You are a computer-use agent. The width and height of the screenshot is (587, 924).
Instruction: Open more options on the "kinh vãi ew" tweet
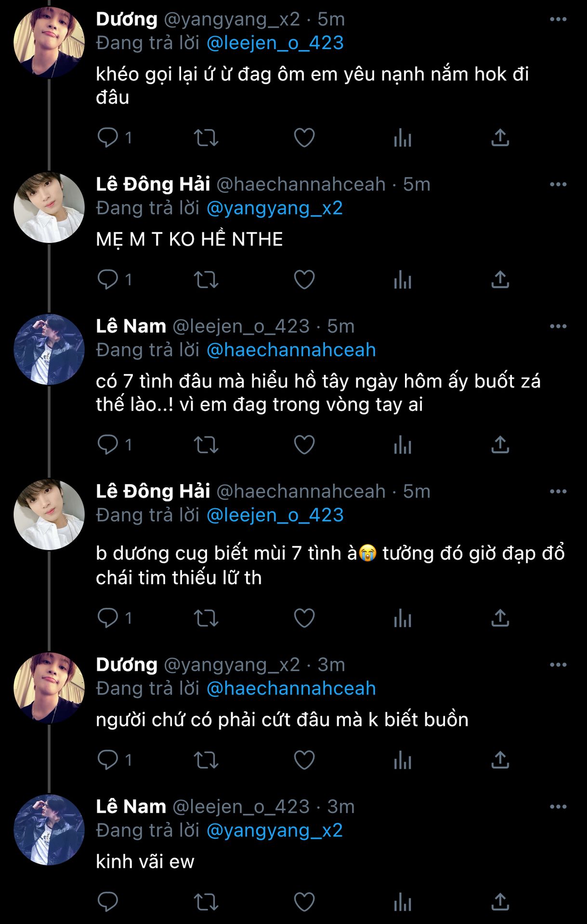558,807
